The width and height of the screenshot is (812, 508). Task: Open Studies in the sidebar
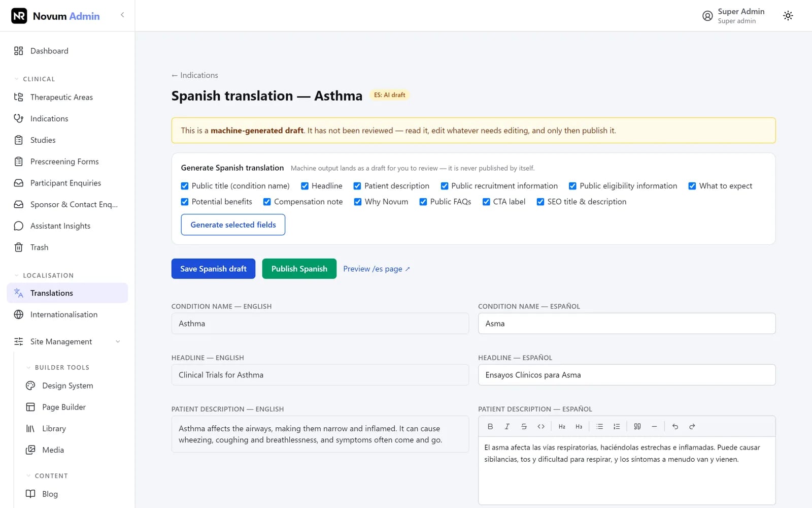click(67, 140)
